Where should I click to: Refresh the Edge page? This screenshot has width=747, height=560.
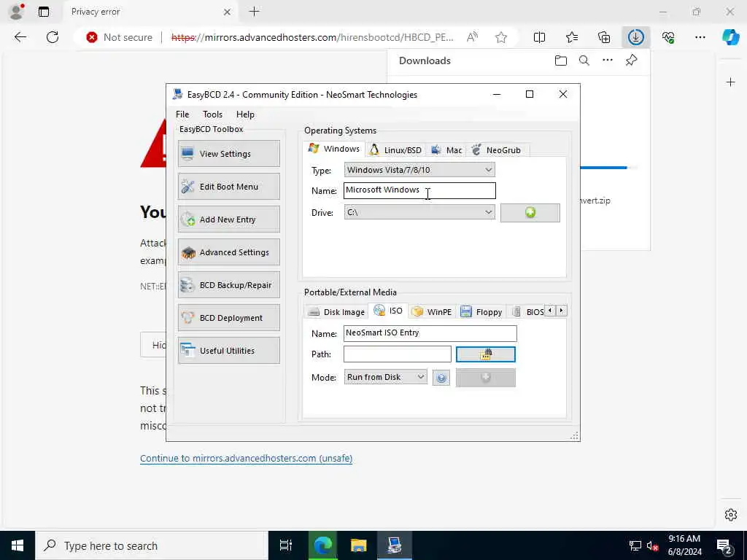click(53, 37)
